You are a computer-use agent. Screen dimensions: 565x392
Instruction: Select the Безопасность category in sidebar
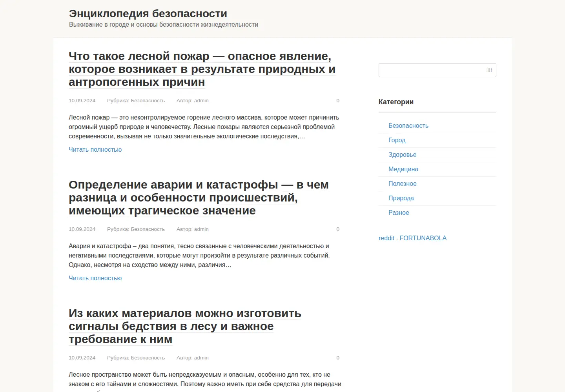coord(408,125)
